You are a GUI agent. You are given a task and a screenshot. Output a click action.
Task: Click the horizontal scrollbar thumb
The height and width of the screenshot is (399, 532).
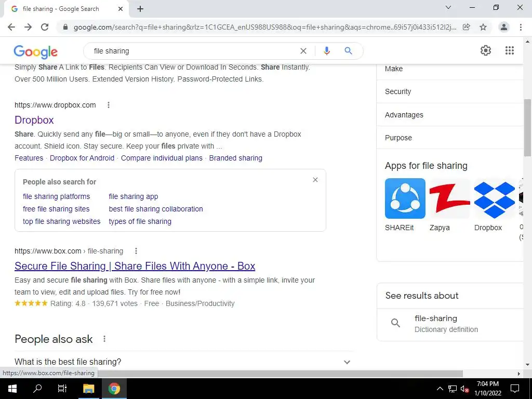[280, 374]
